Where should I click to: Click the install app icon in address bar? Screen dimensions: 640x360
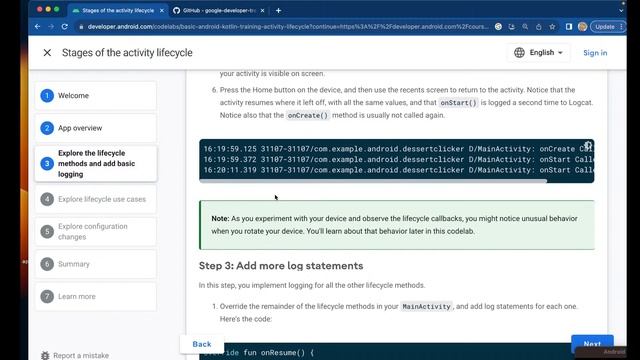pos(512,27)
